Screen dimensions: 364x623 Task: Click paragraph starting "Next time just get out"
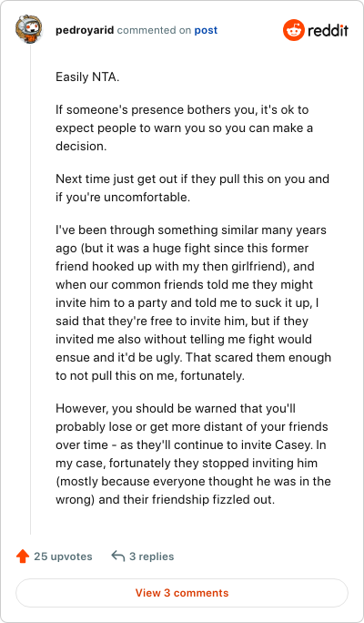click(192, 188)
